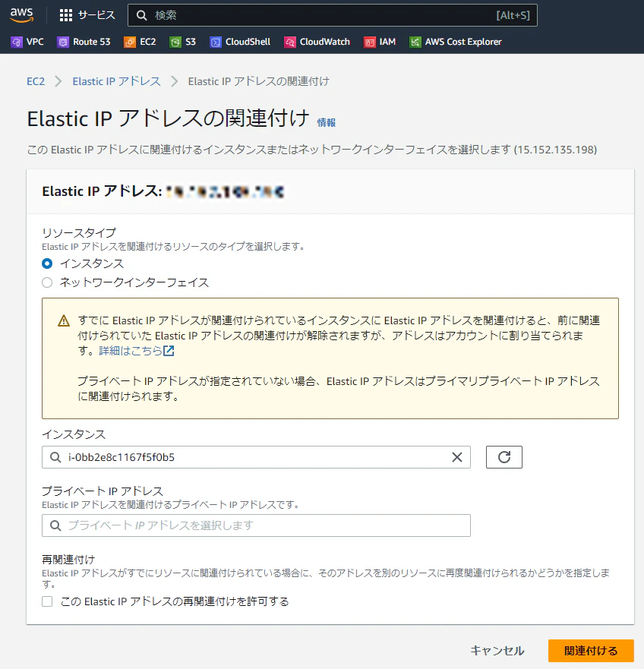The image size is (644, 669).
Task: Go to EC2 breadcrumb link
Action: [36, 81]
